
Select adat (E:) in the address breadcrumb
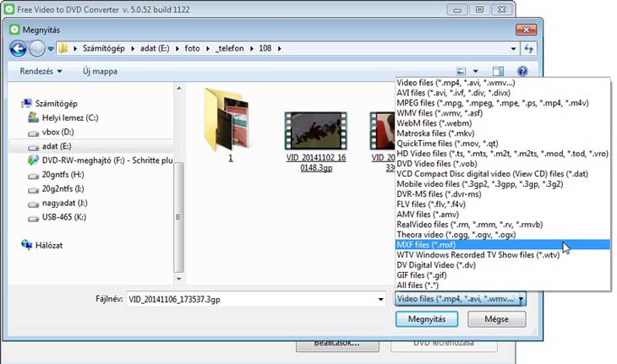(155, 48)
